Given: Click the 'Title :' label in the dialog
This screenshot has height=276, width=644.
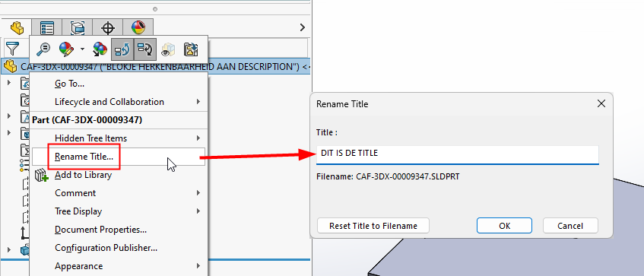Looking at the screenshot, I should coord(326,132).
